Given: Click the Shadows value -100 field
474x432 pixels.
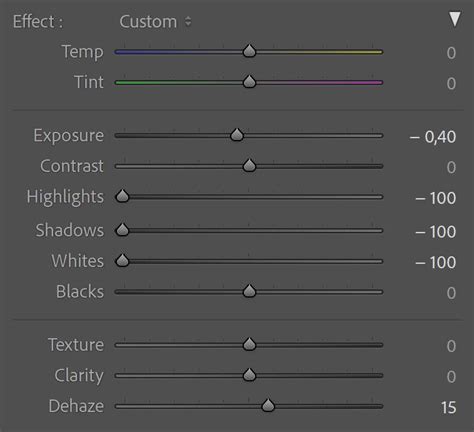Looking at the screenshot, I should point(436,232).
